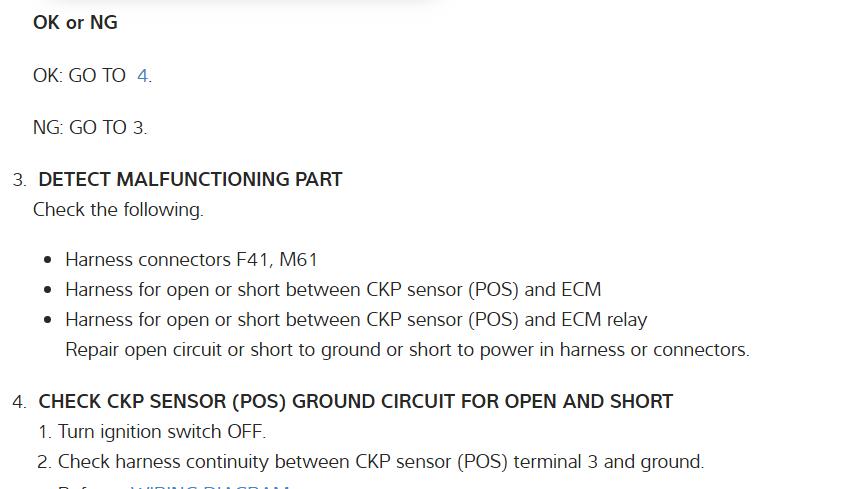Viewport: 857px width, 489px height.
Task: Click the step number 4 list marker
Action: [19, 403]
